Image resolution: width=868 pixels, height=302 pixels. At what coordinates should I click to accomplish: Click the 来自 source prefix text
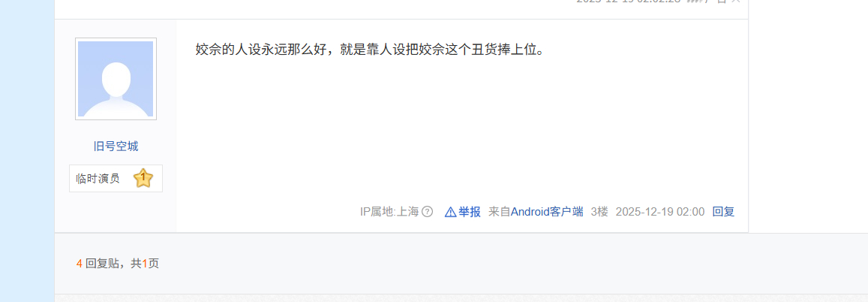500,212
